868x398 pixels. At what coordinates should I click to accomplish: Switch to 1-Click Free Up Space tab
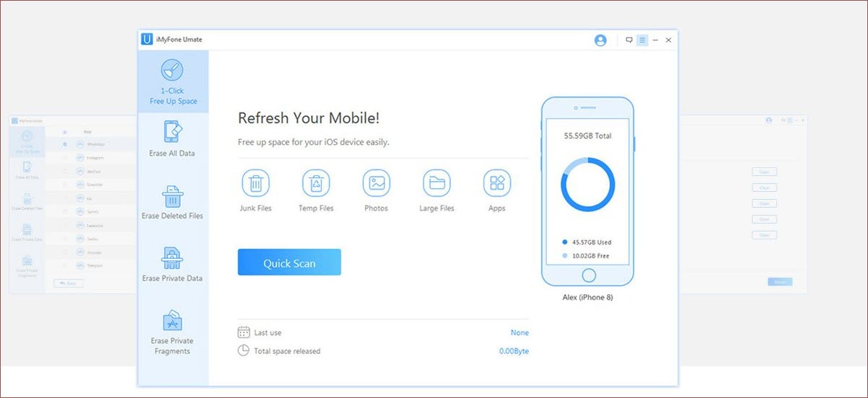172,81
